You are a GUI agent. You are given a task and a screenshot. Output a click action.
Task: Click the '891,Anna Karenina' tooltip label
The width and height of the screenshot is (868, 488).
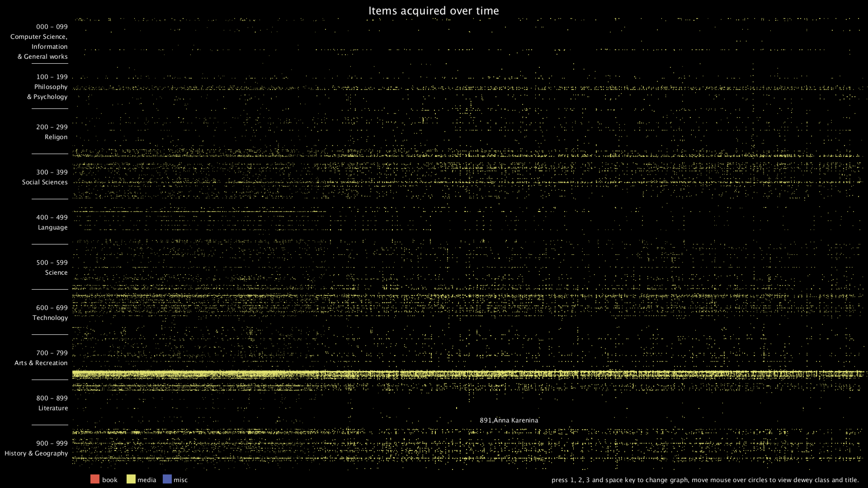click(509, 420)
